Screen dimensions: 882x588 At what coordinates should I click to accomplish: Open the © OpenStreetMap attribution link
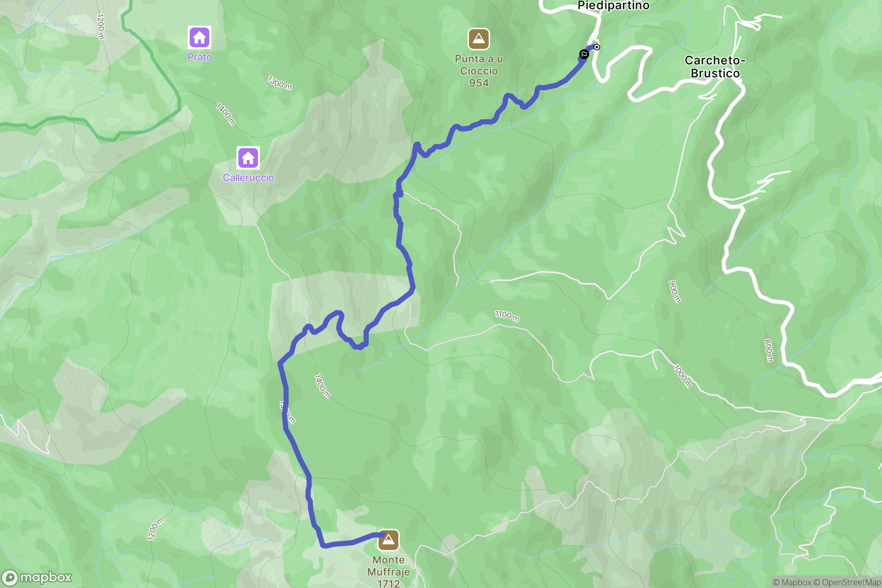tap(847, 582)
